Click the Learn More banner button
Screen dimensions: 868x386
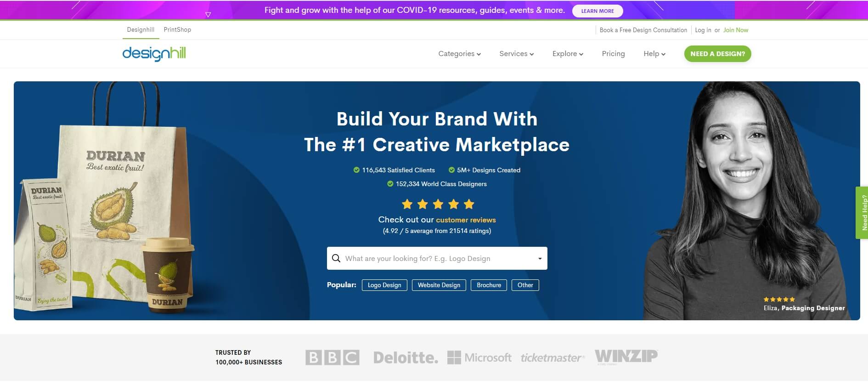click(x=597, y=11)
